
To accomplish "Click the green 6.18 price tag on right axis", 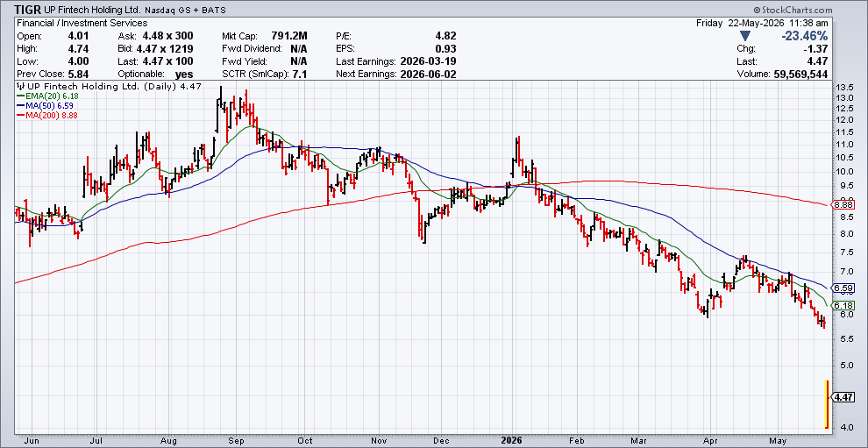I will click(843, 306).
